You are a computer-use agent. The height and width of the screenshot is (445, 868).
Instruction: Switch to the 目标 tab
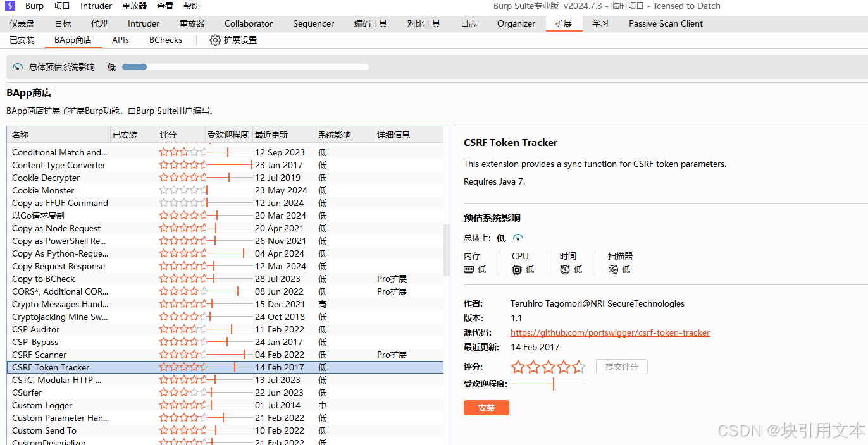63,23
